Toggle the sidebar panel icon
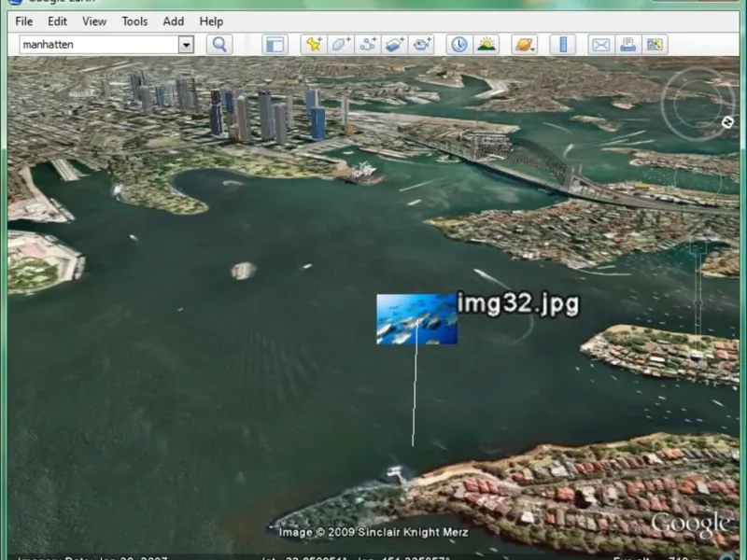 pos(275,45)
